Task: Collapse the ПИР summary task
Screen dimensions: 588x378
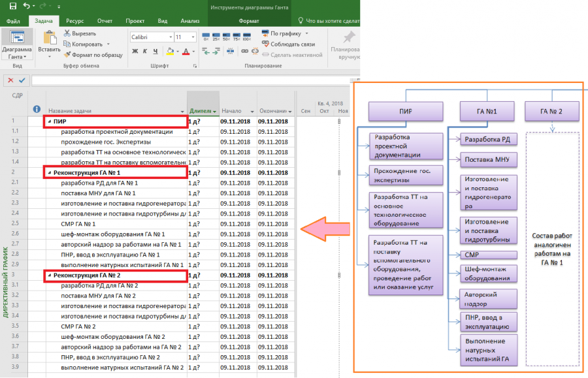Action: [50, 121]
